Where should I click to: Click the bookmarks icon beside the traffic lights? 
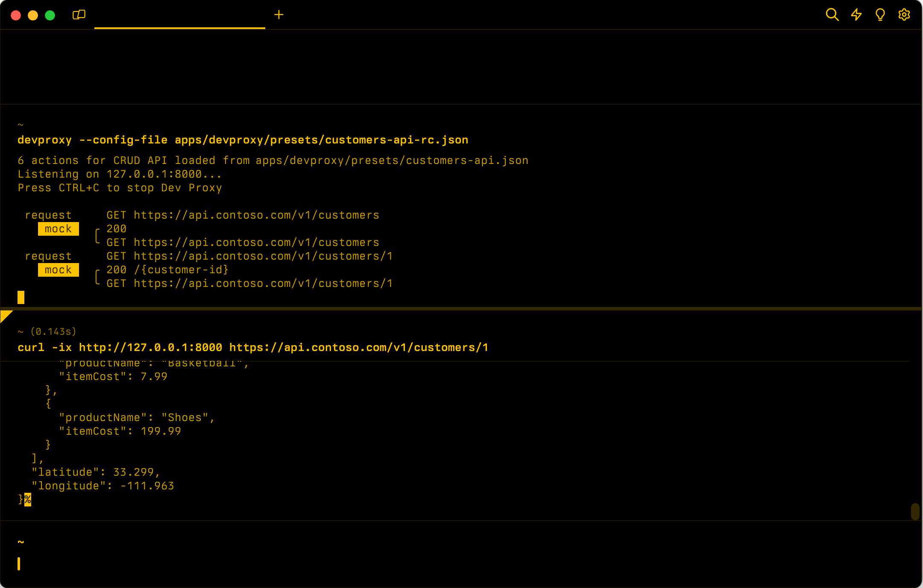click(79, 15)
